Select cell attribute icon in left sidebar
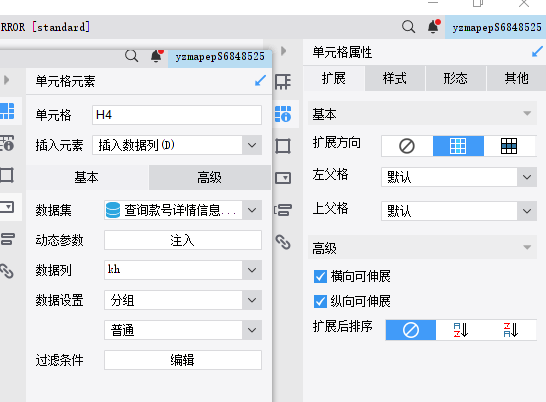 pos(7,143)
